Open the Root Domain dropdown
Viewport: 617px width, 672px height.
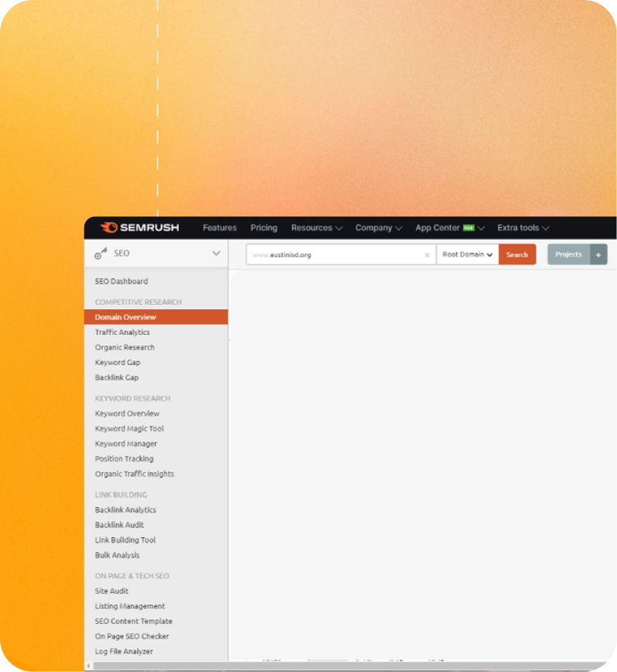468,255
